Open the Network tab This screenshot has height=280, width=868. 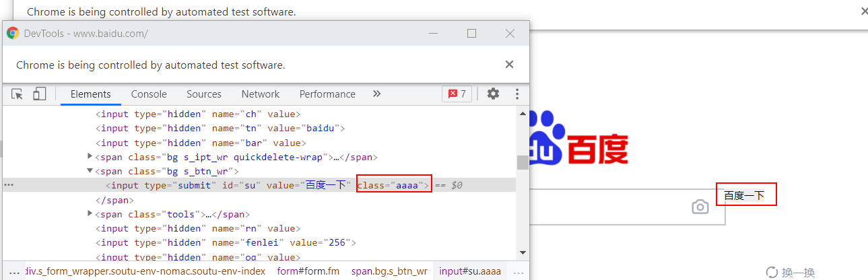point(261,94)
